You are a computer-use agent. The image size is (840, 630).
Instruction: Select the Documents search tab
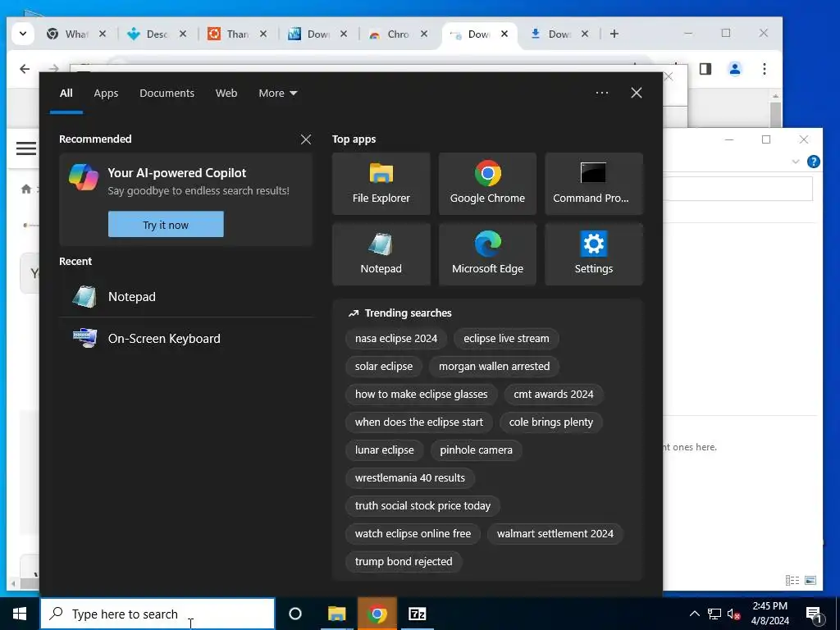click(x=167, y=94)
